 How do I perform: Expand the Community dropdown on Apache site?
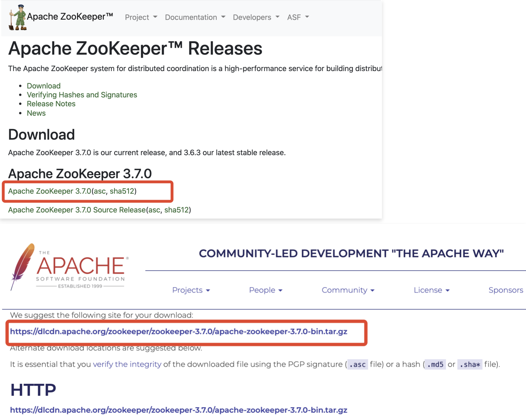[348, 290]
